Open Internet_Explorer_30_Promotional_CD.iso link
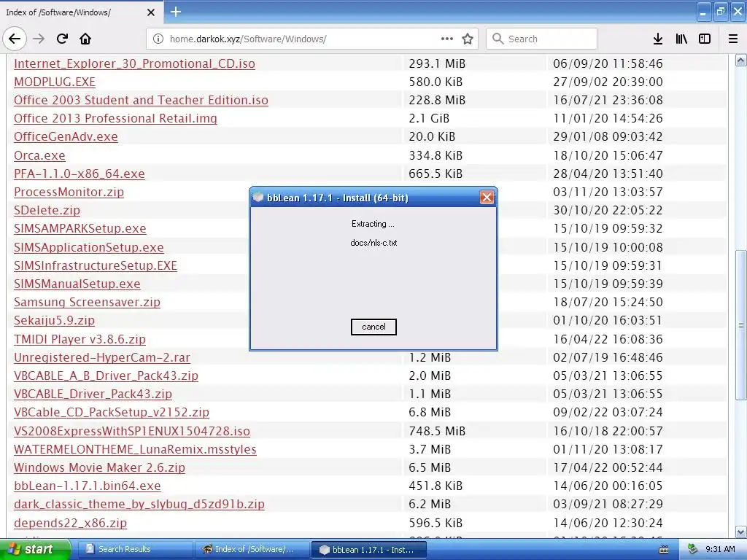The height and width of the screenshot is (560, 747). pyautogui.click(x=134, y=63)
